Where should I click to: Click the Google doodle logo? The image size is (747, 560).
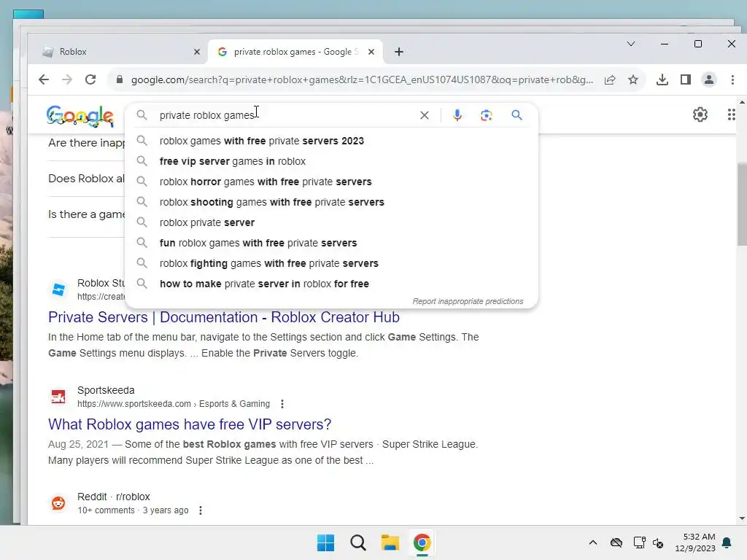click(80, 116)
